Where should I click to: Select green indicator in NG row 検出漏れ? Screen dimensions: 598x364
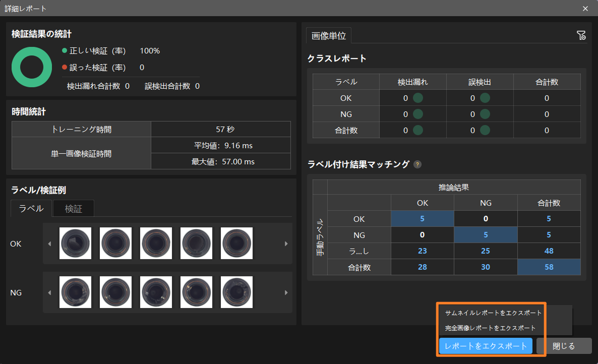[418, 114]
